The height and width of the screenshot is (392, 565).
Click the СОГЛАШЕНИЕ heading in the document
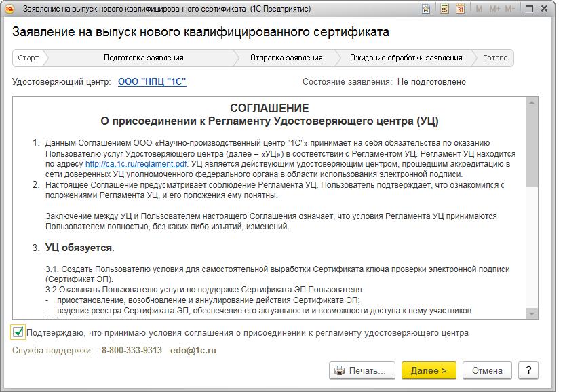(x=269, y=108)
